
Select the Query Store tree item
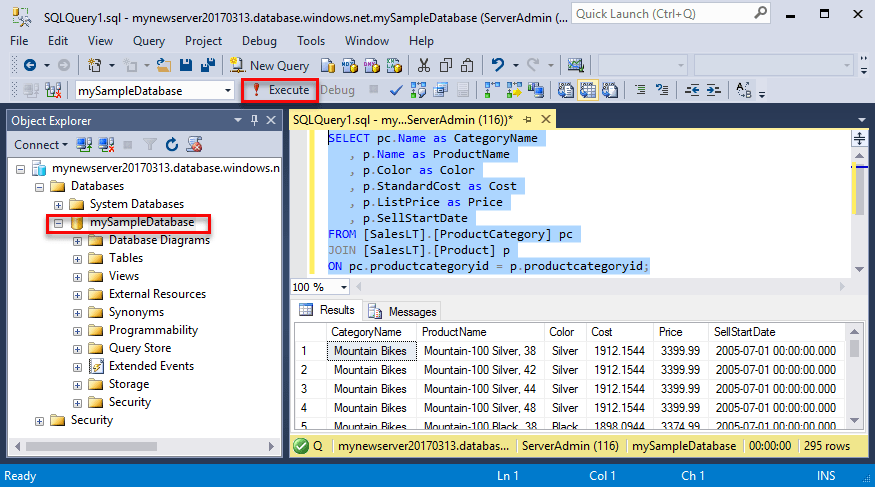tap(140, 348)
